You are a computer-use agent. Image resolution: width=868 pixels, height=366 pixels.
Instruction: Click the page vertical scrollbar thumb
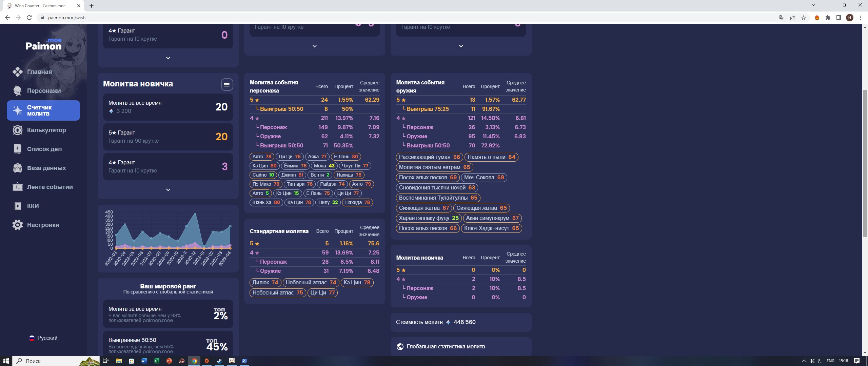pos(865,163)
